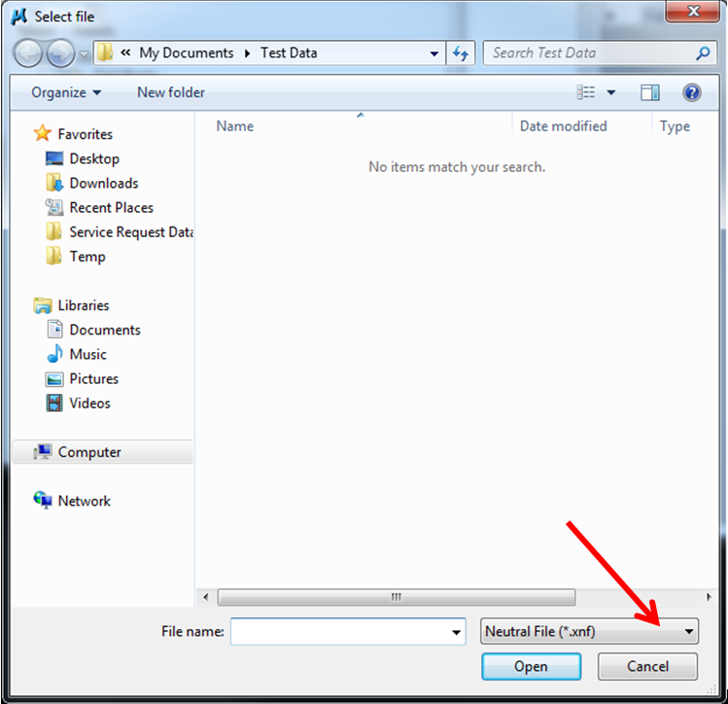Open the address bar path dropdown

point(434,53)
